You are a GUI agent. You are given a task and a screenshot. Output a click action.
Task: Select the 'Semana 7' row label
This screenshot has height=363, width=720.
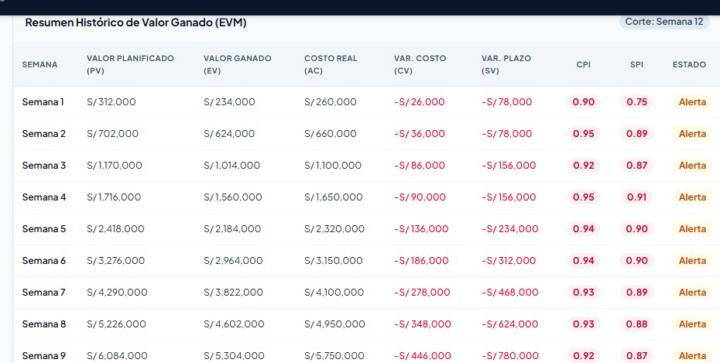tap(44, 292)
